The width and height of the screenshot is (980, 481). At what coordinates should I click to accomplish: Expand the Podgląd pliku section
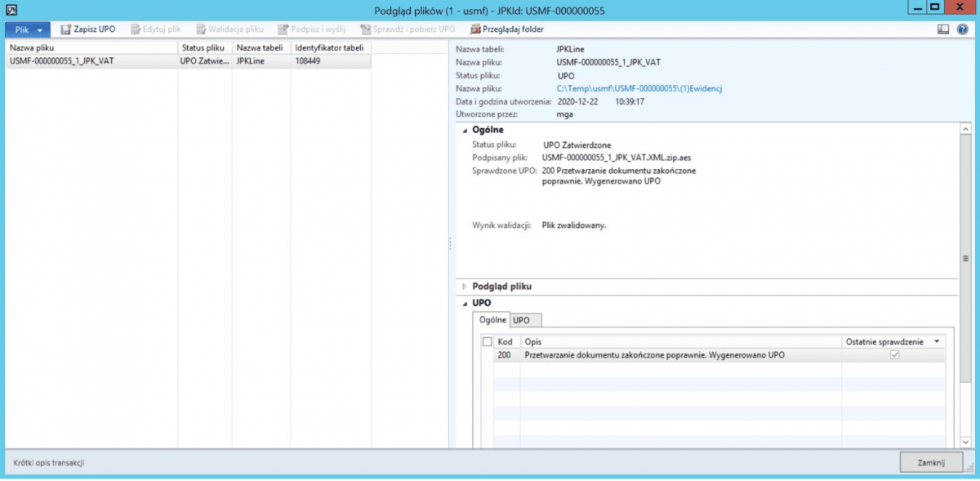(x=466, y=287)
